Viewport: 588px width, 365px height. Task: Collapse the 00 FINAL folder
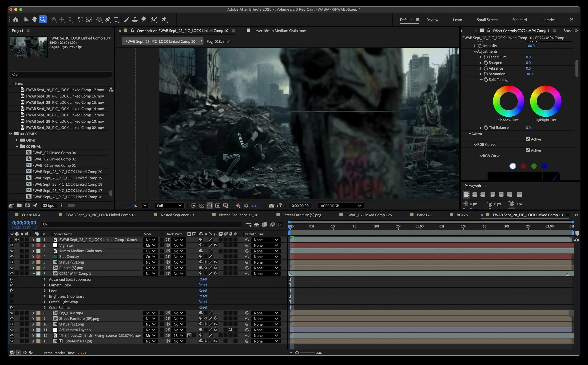17,146
